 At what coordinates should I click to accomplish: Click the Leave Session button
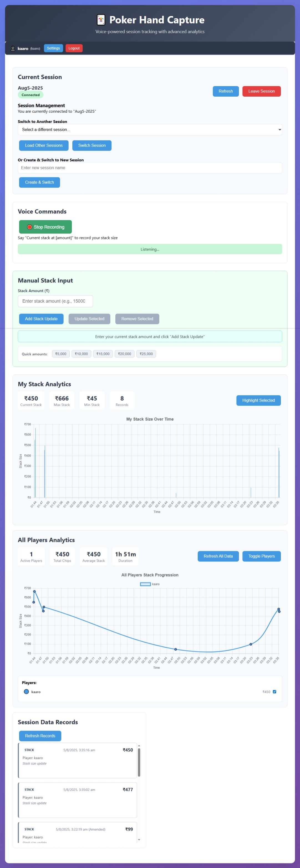(261, 91)
